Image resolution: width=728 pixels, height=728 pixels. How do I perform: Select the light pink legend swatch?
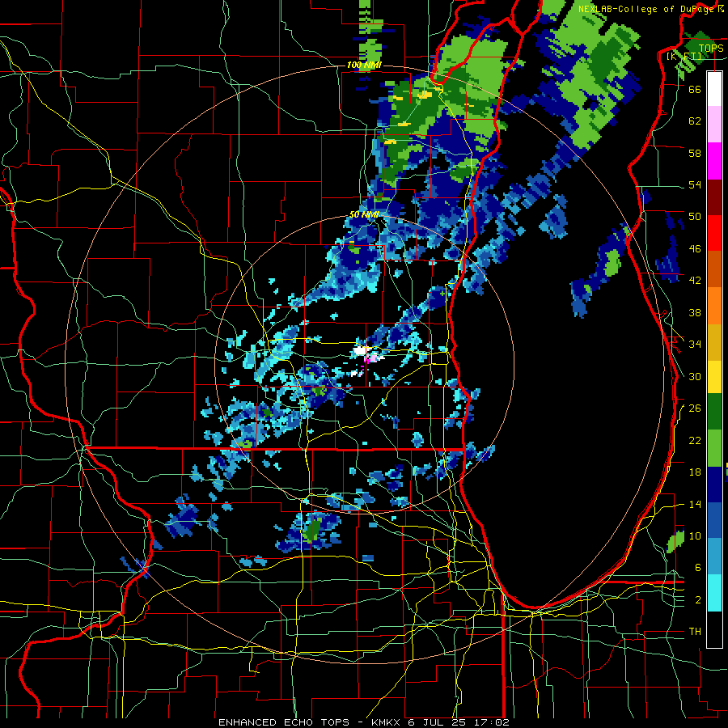[714, 125]
